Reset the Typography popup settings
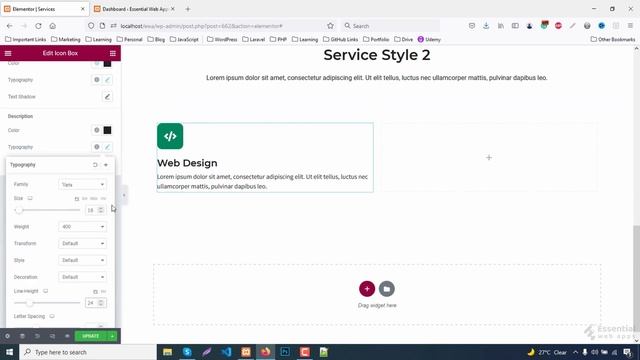Image resolution: width=640 pixels, height=360 pixels. point(95,165)
